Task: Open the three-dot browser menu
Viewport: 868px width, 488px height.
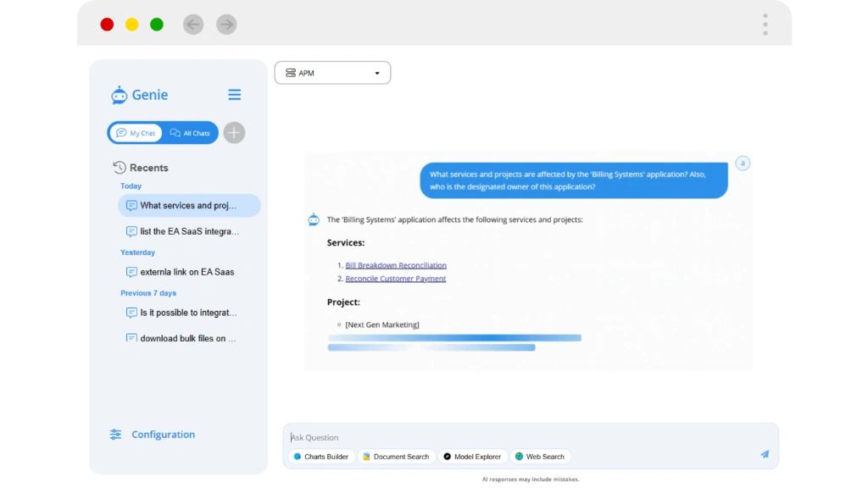Action: (765, 24)
